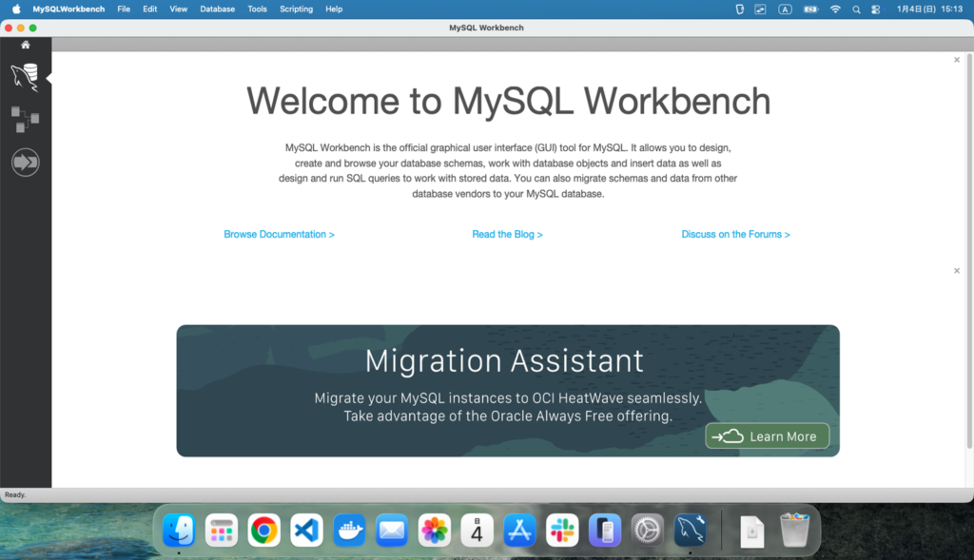Viewport: 974px width, 560px height.
Task: Open the Tools menu
Action: point(257,9)
